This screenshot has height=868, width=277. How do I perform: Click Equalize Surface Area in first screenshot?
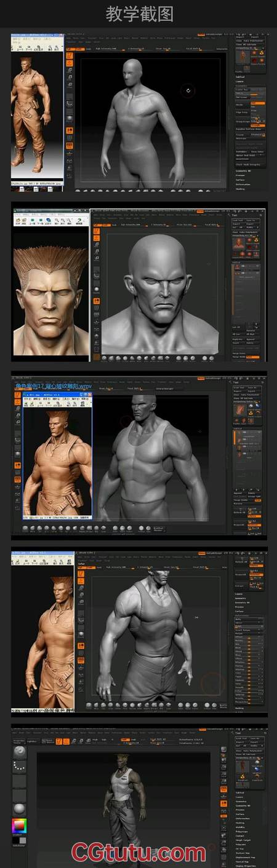[x=251, y=129]
